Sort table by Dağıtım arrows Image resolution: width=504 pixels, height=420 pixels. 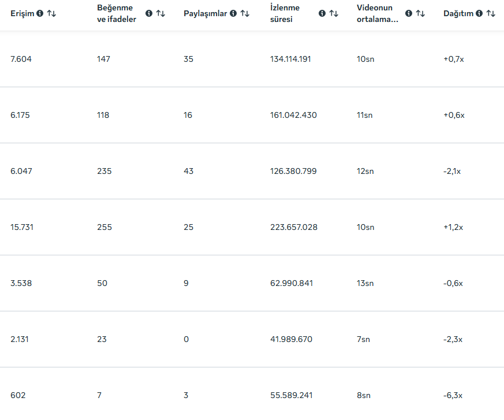(x=491, y=13)
